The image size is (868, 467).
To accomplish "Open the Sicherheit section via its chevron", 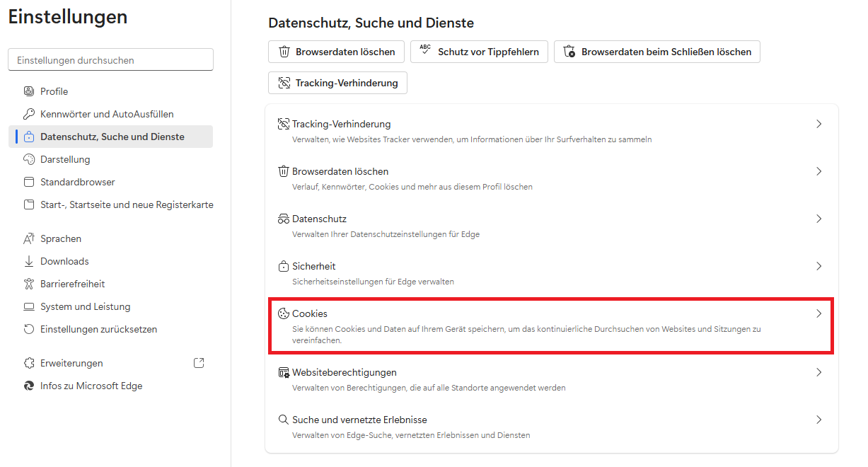I will [818, 266].
